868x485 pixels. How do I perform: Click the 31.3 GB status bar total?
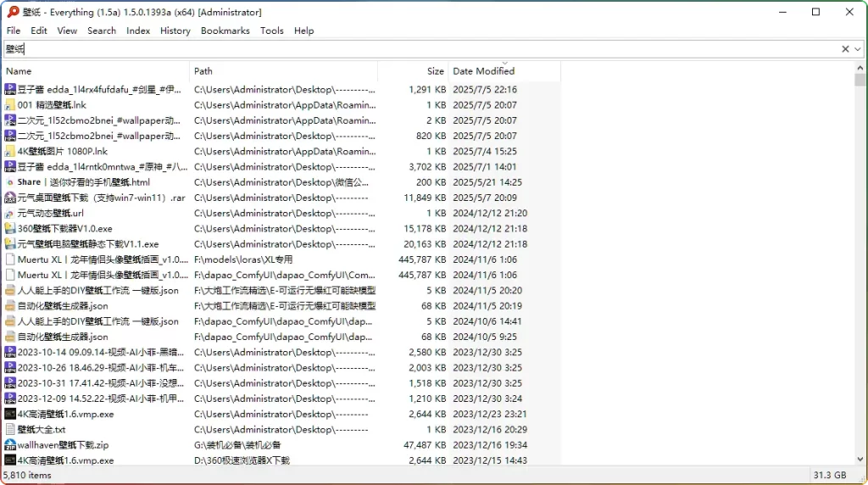tap(829, 475)
